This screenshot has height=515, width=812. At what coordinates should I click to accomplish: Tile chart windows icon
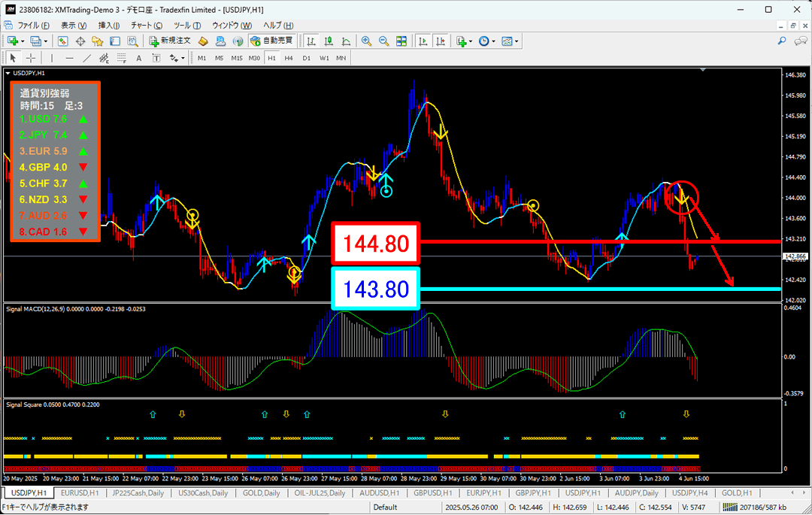(x=401, y=41)
